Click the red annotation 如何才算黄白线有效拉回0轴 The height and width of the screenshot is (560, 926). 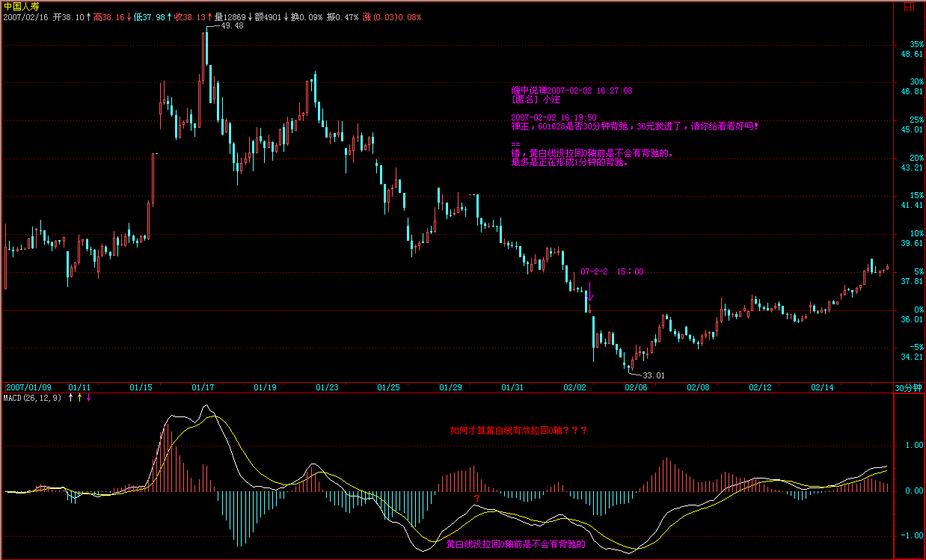(518, 431)
